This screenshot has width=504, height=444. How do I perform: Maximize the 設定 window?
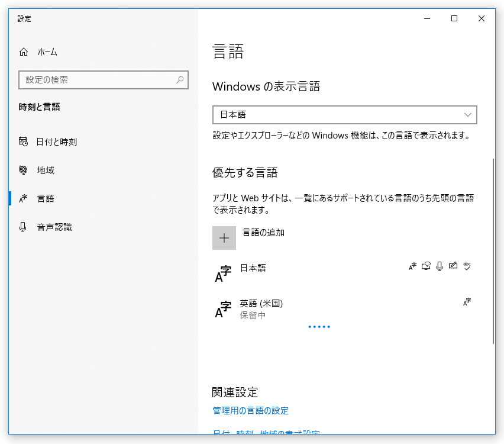pyautogui.click(x=454, y=19)
